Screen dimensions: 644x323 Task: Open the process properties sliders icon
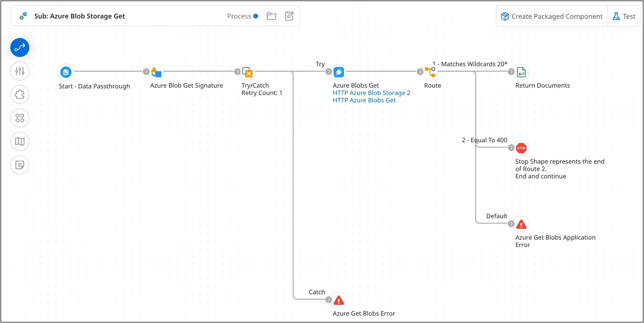tap(20, 71)
